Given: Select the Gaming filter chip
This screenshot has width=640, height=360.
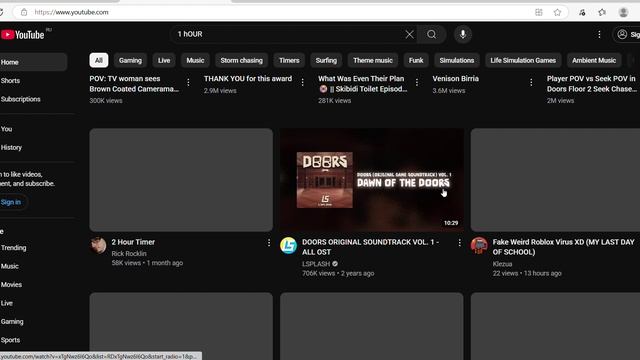Looking at the screenshot, I should pyautogui.click(x=130, y=60).
